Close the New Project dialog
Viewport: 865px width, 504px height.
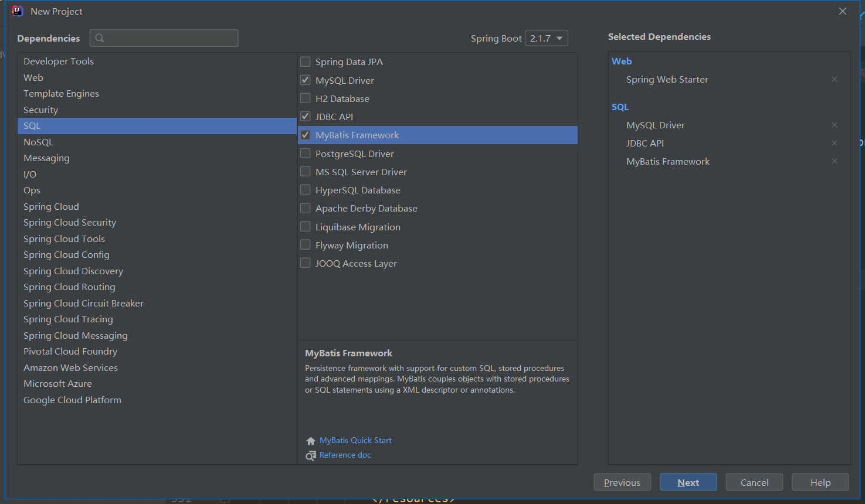pos(843,11)
